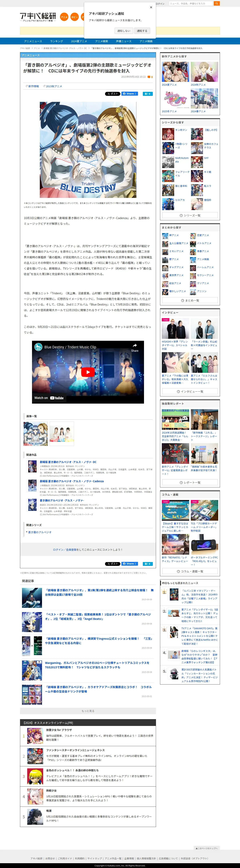Viewport: 240px width, 868px height.
Task: Click the 2015秋アニメ tag
Action: pos(54,86)
